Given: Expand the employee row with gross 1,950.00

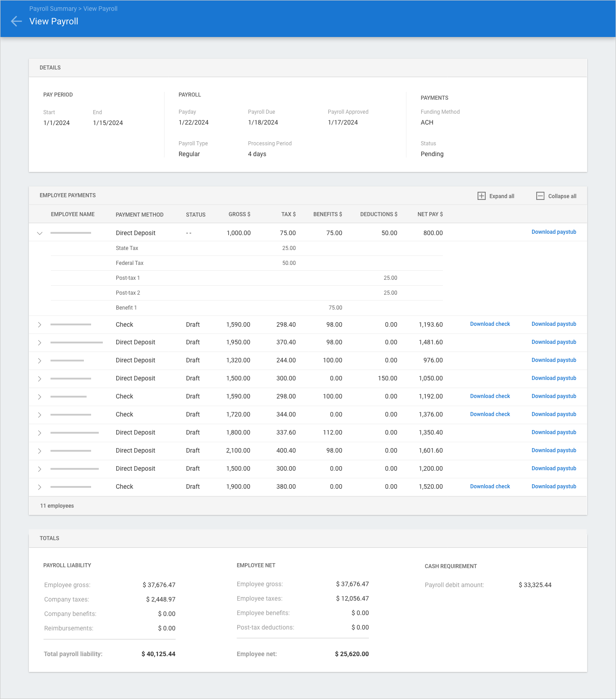Looking at the screenshot, I should (40, 343).
